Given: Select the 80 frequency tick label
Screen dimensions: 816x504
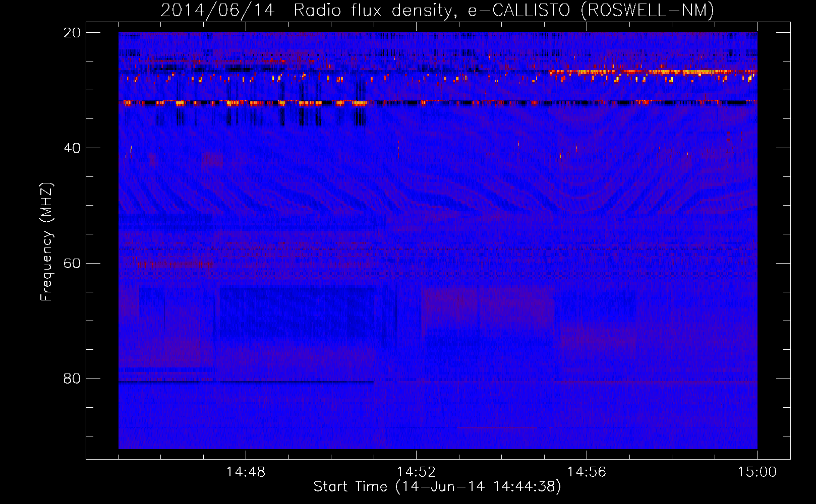Looking at the screenshot, I should [72, 379].
